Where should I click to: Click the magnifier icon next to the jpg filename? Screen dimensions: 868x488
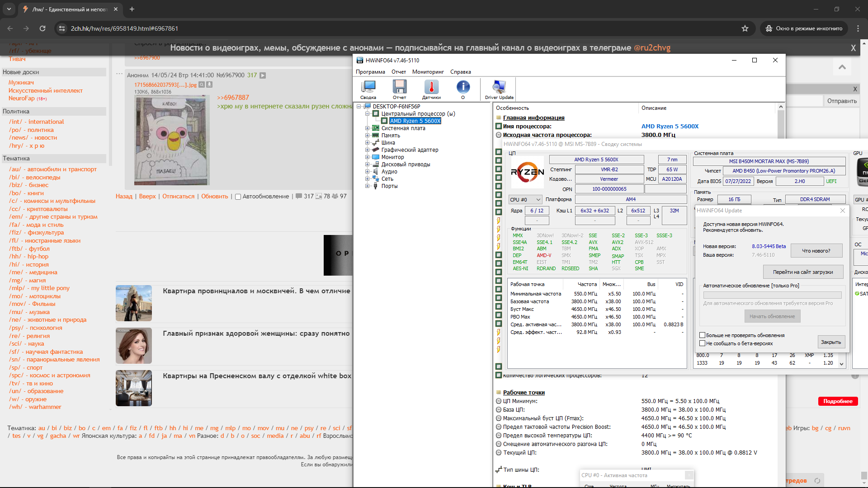tap(202, 84)
